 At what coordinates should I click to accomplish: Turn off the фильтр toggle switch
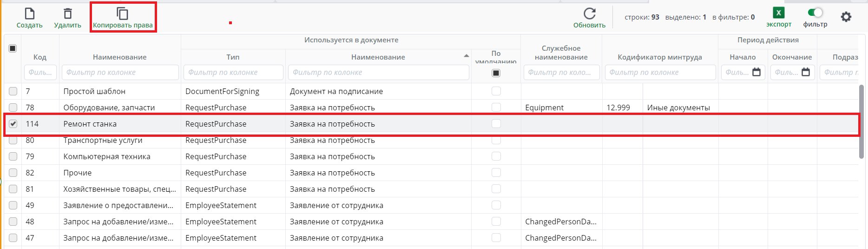coord(815,13)
